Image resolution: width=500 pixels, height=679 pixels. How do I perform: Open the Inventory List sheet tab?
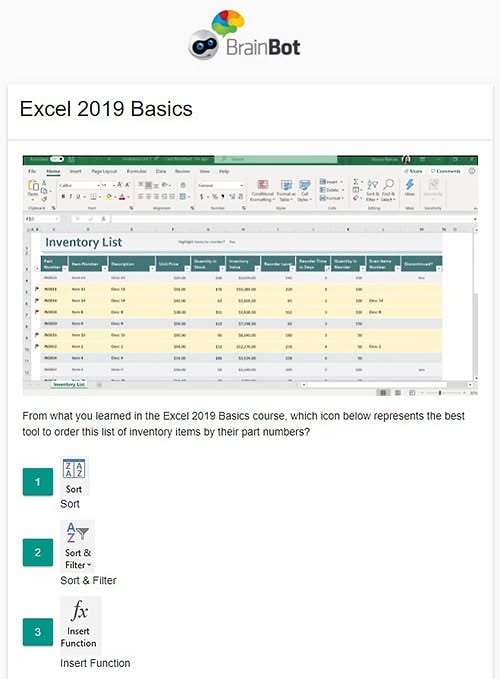point(68,385)
